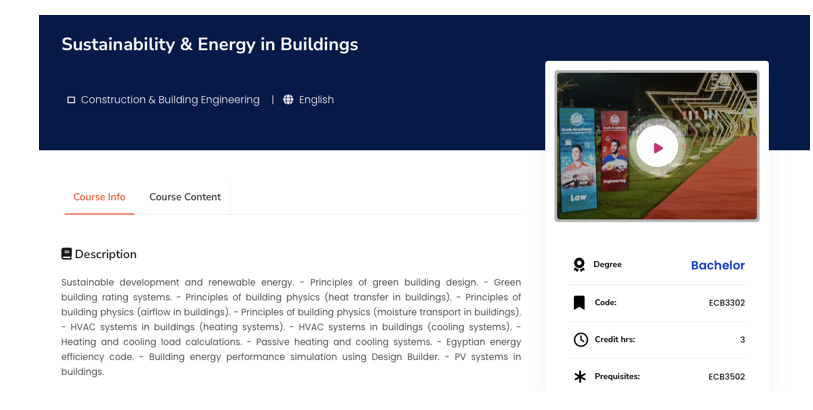
Task: Play the course preview video
Action: pos(657,147)
